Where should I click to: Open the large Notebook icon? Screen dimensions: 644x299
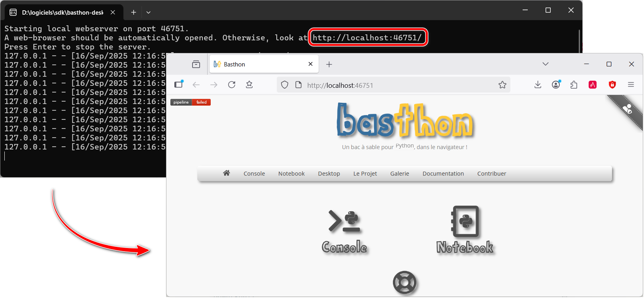pyautogui.click(x=465, y=229)
